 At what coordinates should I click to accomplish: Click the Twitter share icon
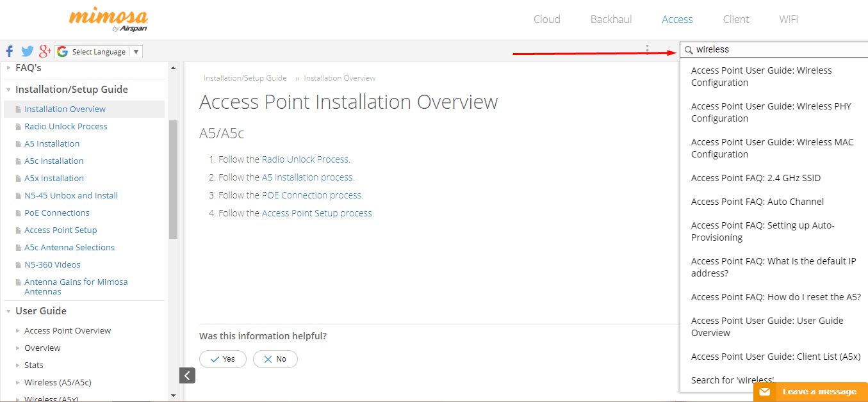point(27,52)
